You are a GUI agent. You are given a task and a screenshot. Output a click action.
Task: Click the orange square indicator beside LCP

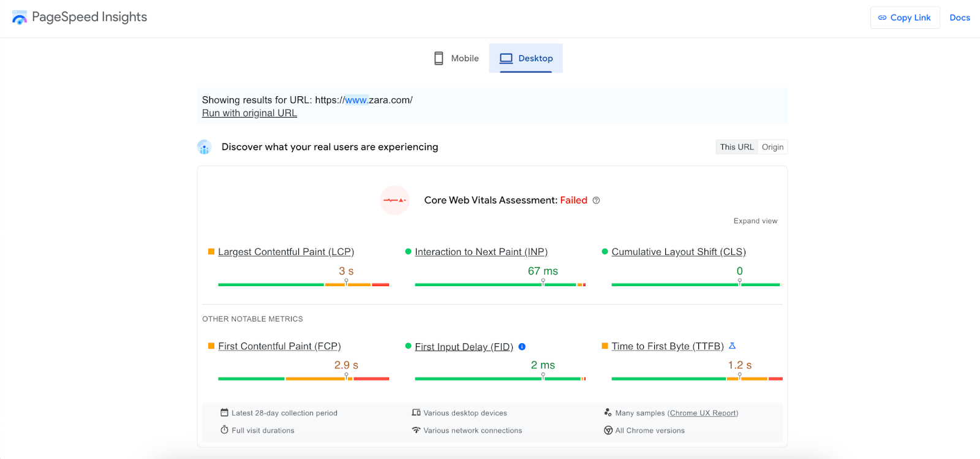point(211,251)
